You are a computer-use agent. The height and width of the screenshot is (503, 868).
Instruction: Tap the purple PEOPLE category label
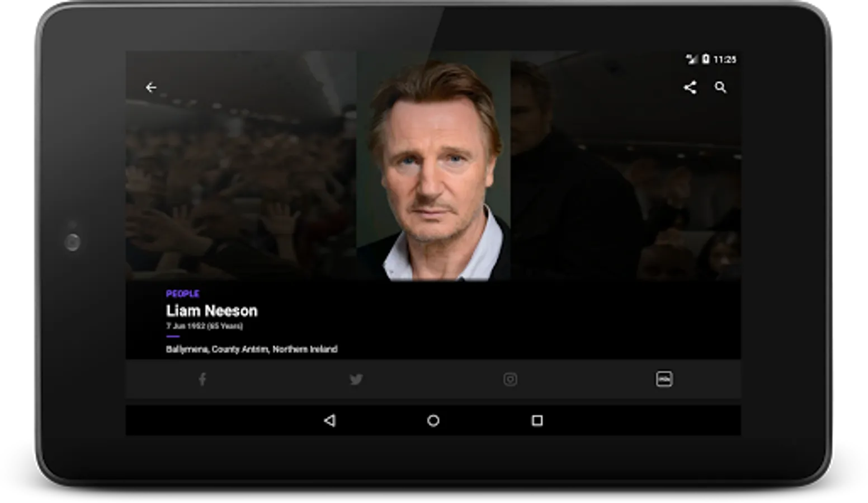[x=183, y=294]
